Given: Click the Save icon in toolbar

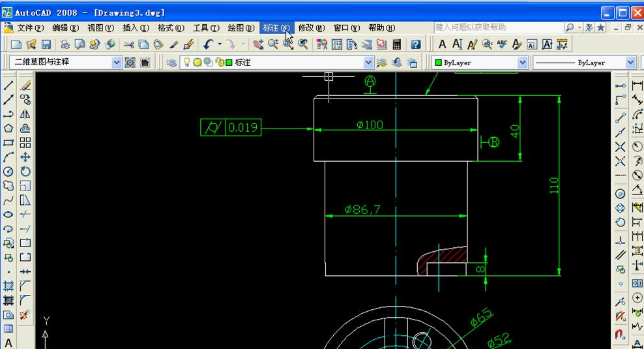Looking at the screenshot, I should tap(46, 44).
